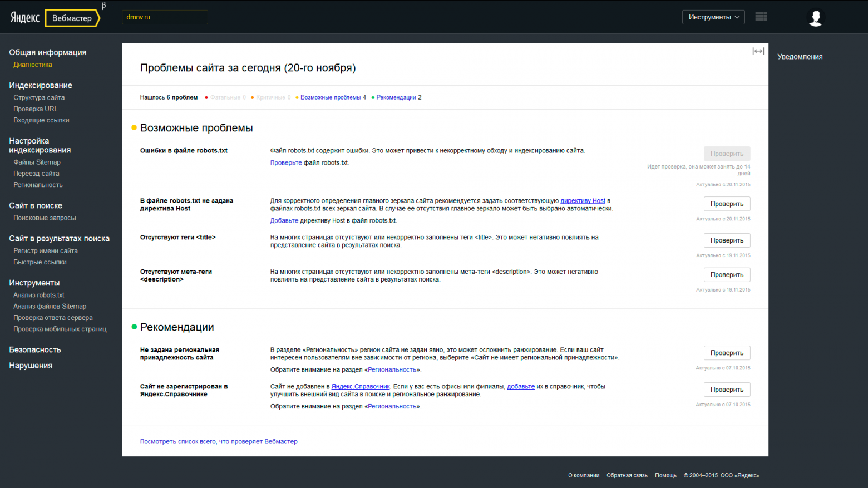Open the Яндекс.Справочник link

361,387
